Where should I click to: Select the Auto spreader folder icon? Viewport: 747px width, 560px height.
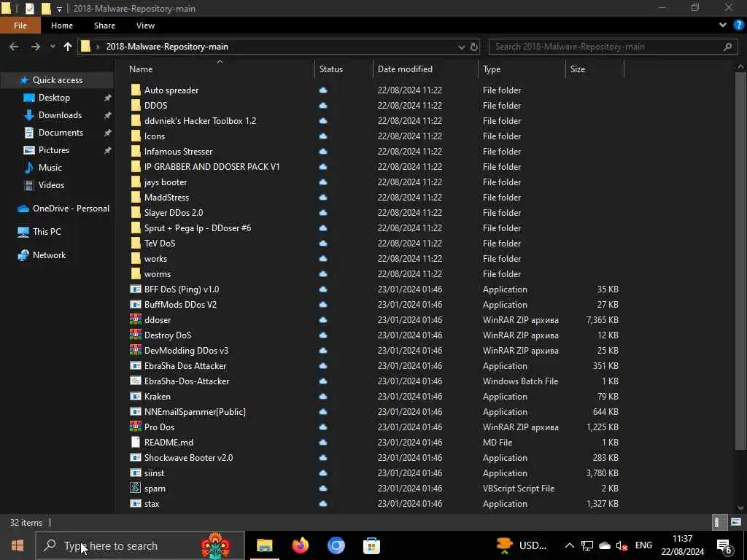pyautogui.click(x=136, y=90)
